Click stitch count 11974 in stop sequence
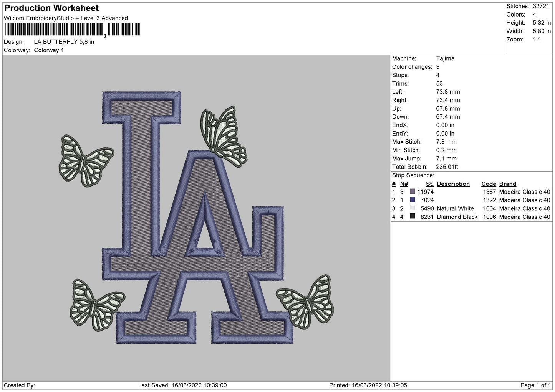555x392 pixels. (x=426, y=192)
